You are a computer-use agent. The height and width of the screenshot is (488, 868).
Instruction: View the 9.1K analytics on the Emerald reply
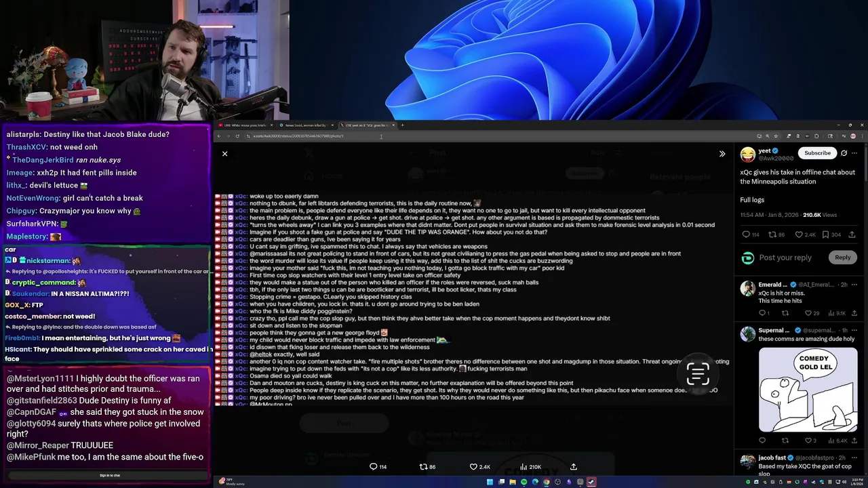pyautogui.click(x=835, y=313)
